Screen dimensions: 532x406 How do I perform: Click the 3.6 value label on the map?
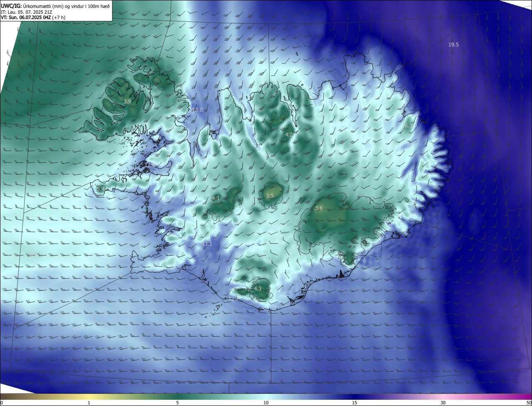[x=319, y=208]
